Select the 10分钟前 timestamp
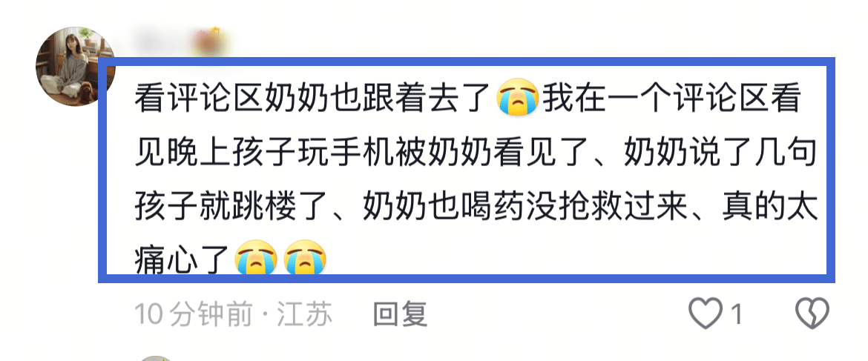The height and width of the screenshot is (361, 868). coord(194,314)
